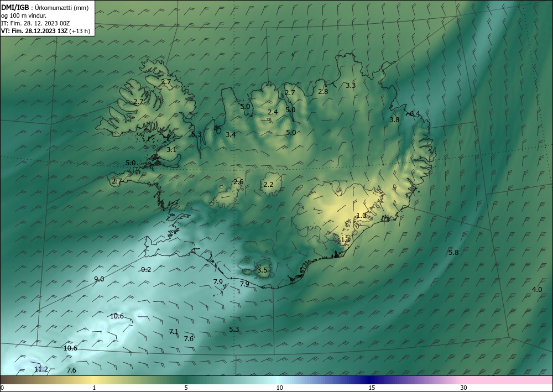This screenshot has height=392, width=553.
Task: Select the dark blue band of the color scale
Action: [x=371, y=380]
